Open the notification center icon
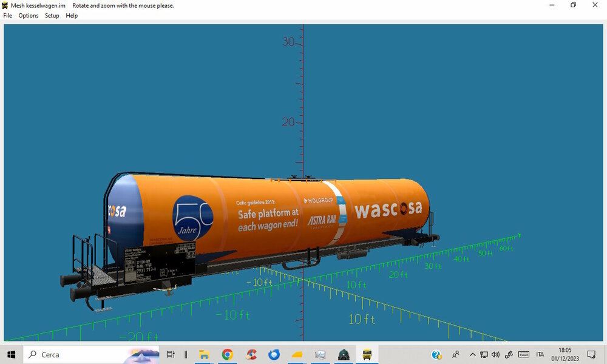Viewport: 607px width, 364px height. coord(591,354)
